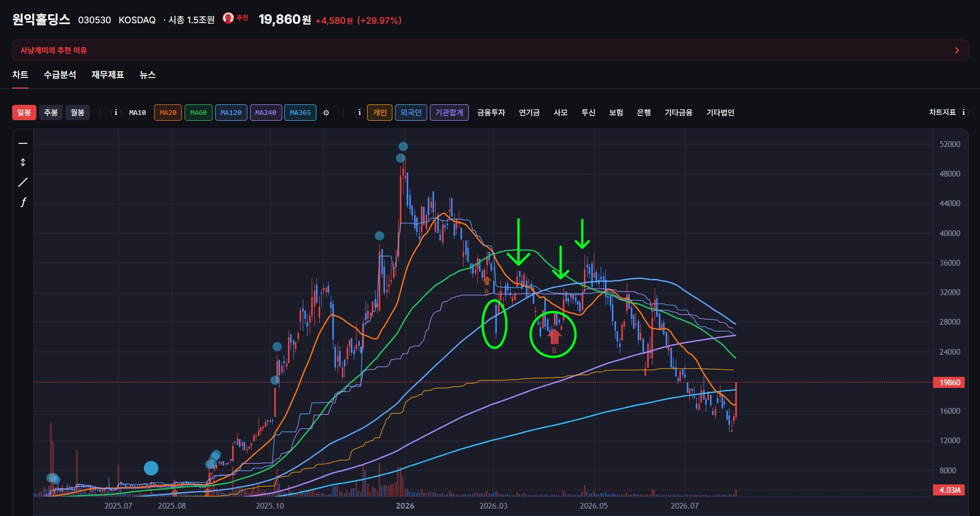
Task: Open the 차트지표 chart indicators menu
Action: pyautogui.click(x=942, y=112)
